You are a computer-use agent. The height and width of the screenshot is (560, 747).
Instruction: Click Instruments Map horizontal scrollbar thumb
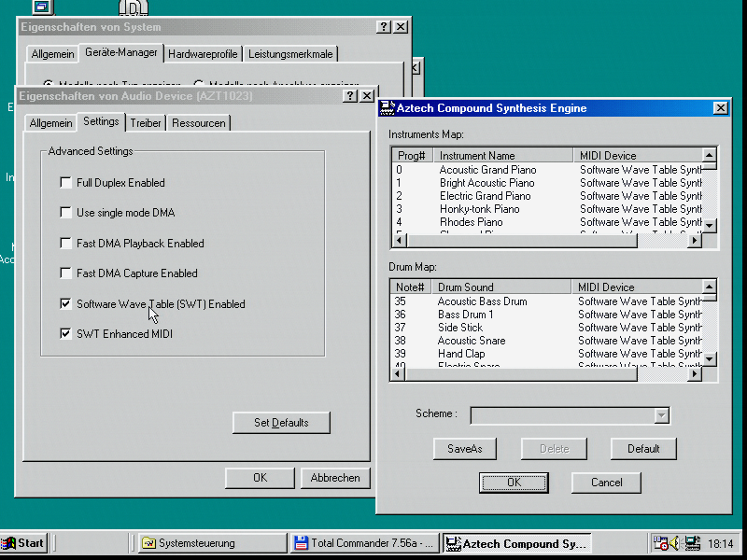pos(521,241)
